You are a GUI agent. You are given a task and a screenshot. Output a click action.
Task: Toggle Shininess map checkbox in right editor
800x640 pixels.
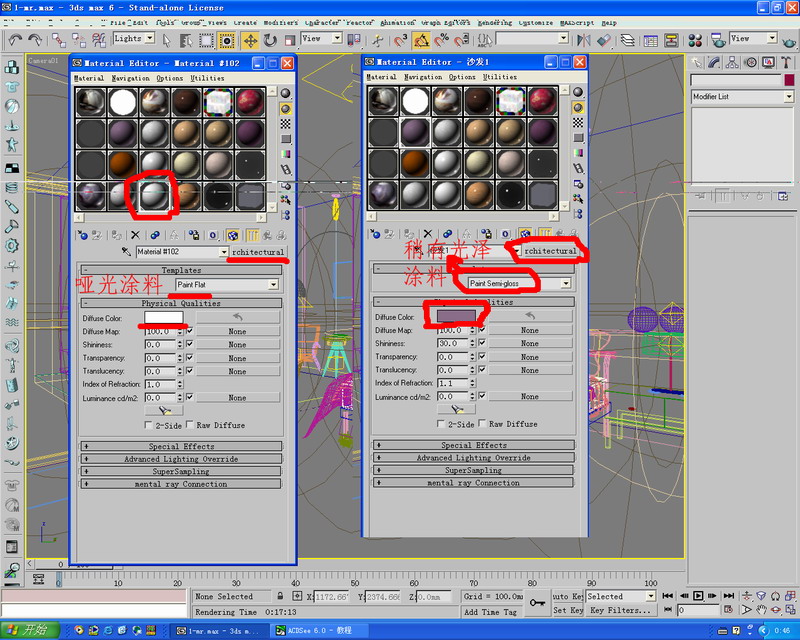coord(482,343)
